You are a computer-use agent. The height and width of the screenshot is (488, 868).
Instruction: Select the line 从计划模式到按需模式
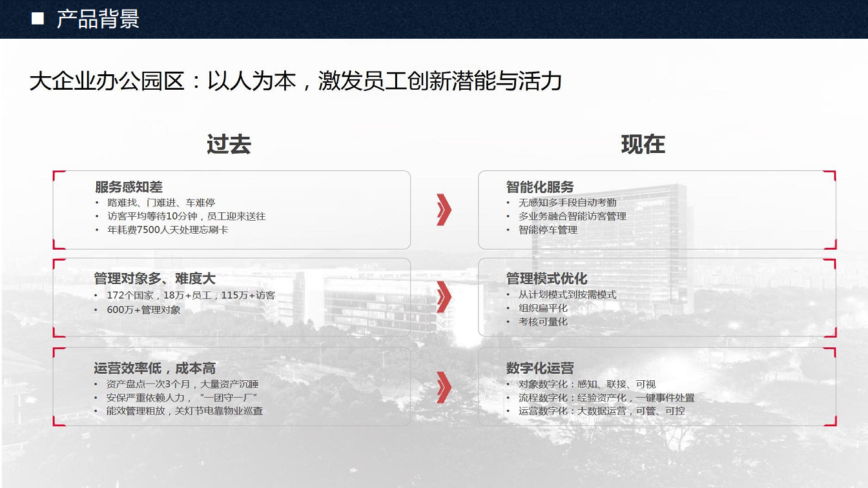[568, 295]
